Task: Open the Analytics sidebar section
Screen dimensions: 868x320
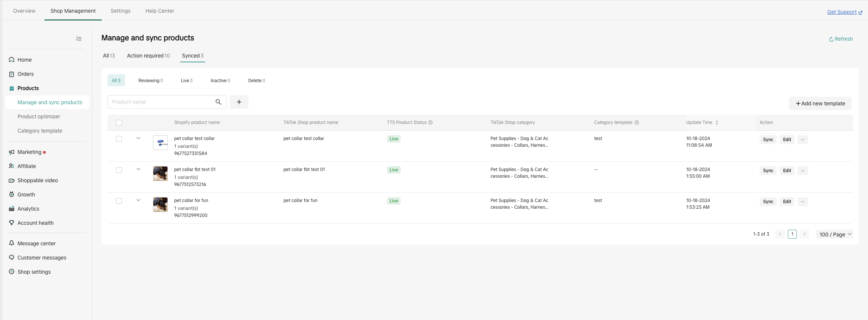Action: coord(28,209)
